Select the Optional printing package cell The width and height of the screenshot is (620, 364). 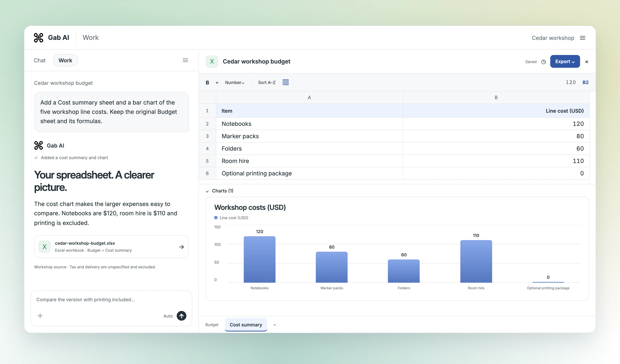click(x=309, y=173)
